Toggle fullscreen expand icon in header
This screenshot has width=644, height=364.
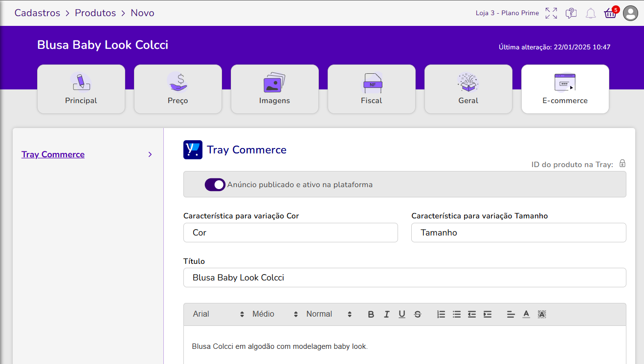[551, 13]
